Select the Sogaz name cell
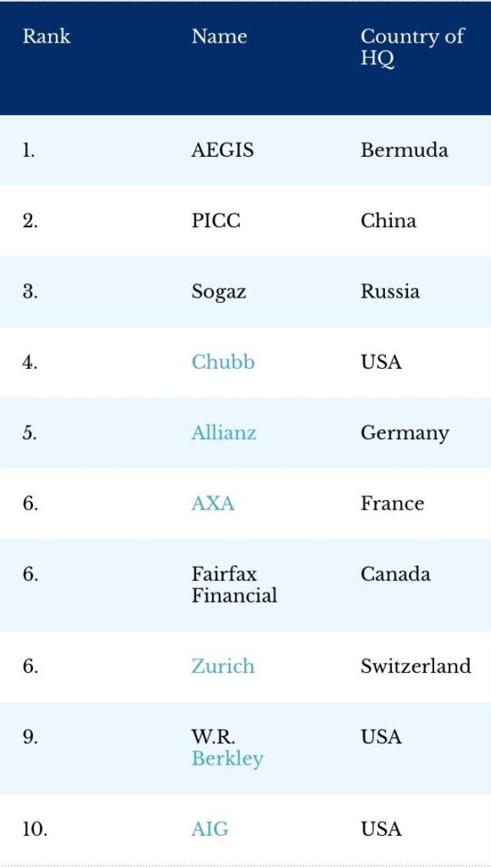The width and height of the screenshot is (491, 868). pyautogui.click(x=219, y=292)
